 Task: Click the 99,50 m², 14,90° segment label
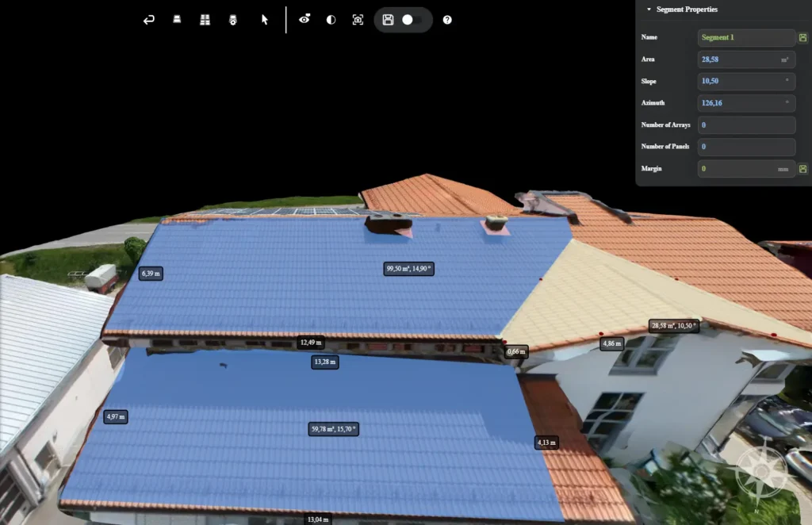coord(408,269)
